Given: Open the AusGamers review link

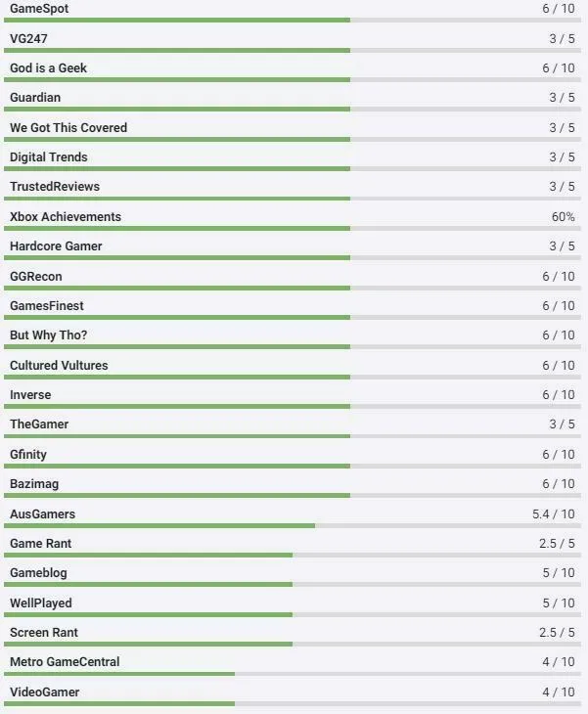Looking at the screenshot, I should 42,513.
